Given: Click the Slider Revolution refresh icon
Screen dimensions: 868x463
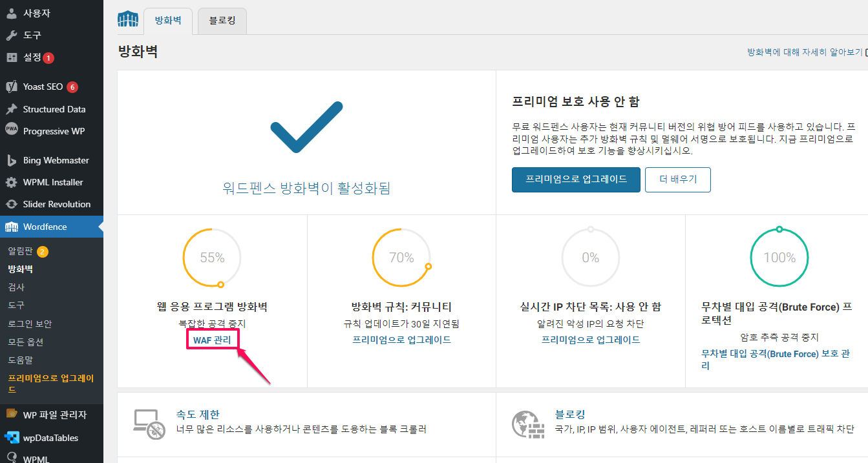Looking at the screenshot, I should click(12, 204).
